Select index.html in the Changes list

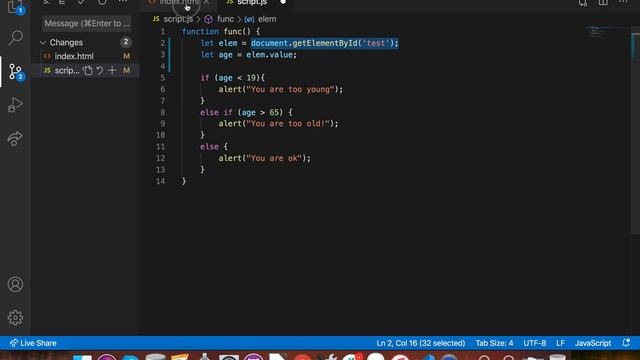[x=74, y=56]
